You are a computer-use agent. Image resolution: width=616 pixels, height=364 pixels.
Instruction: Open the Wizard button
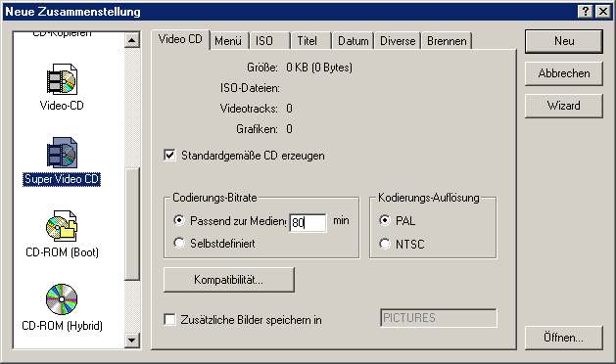tap(564, 106)
